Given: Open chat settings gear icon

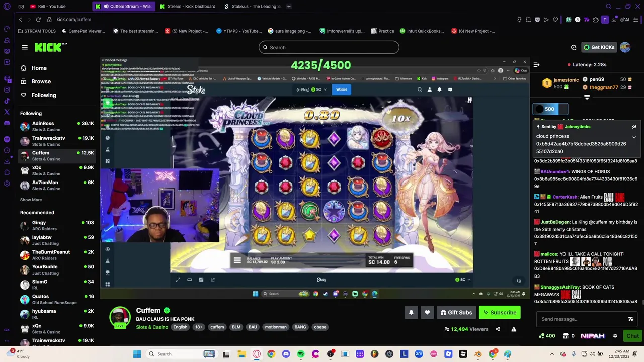Looking at the screenshot, I should (x=615, y=336).
